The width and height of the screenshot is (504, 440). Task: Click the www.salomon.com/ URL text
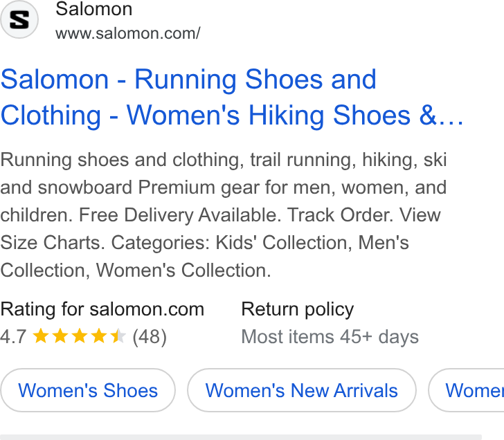click(x=128, y=33)
